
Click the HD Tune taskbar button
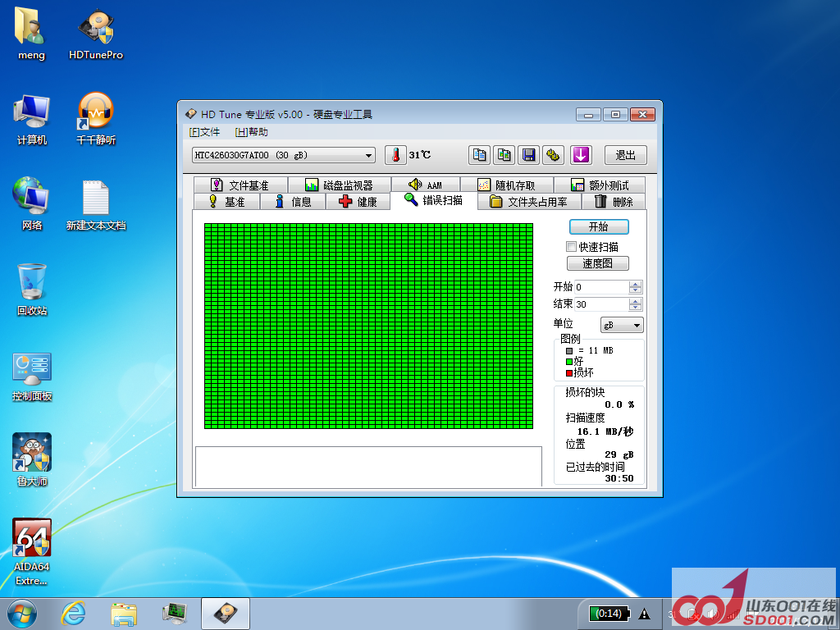[x=226, y=614]
